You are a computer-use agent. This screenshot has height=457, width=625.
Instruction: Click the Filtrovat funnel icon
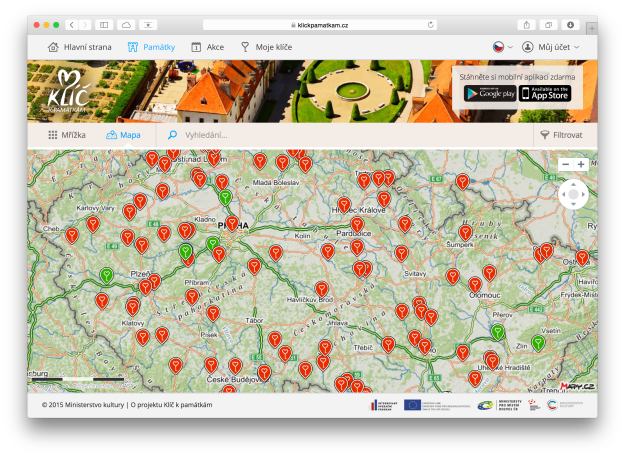pyautogui.click(x=544, y=135)
